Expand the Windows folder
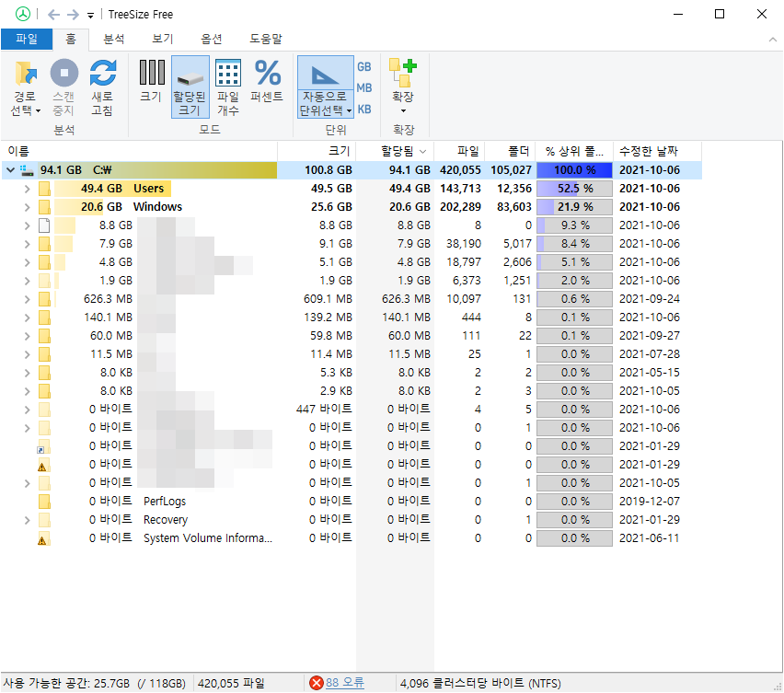 [27, 207]
